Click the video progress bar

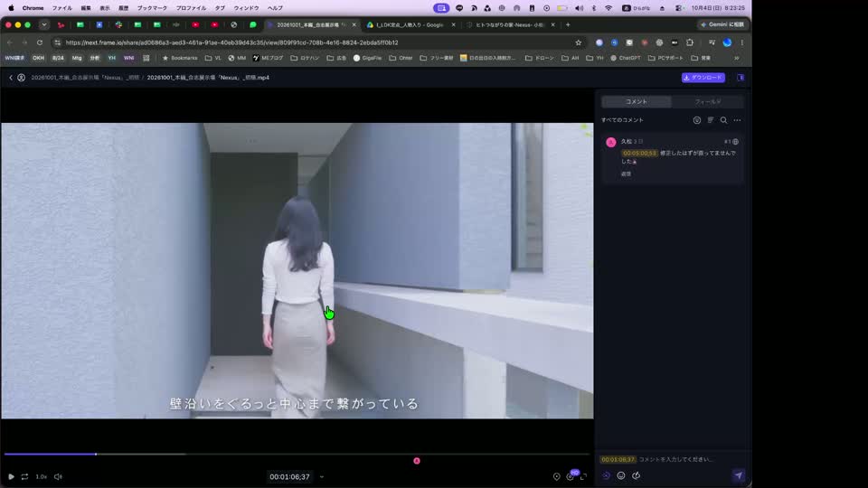pyautogui.click(x=297, y=454)
